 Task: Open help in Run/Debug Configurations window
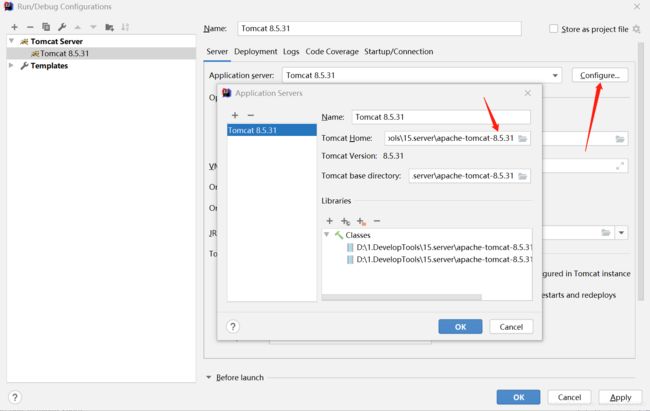tap(15, 397)
